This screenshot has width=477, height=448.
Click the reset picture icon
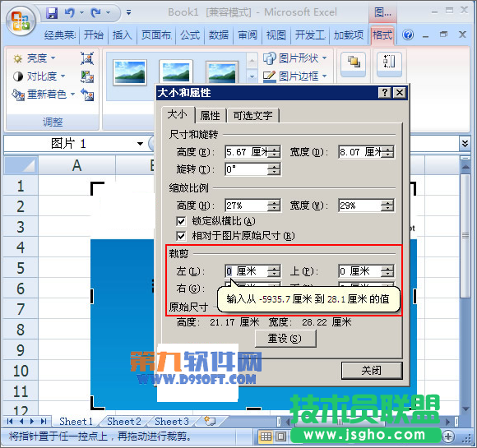pyautogui.click(x=87, y=95)
